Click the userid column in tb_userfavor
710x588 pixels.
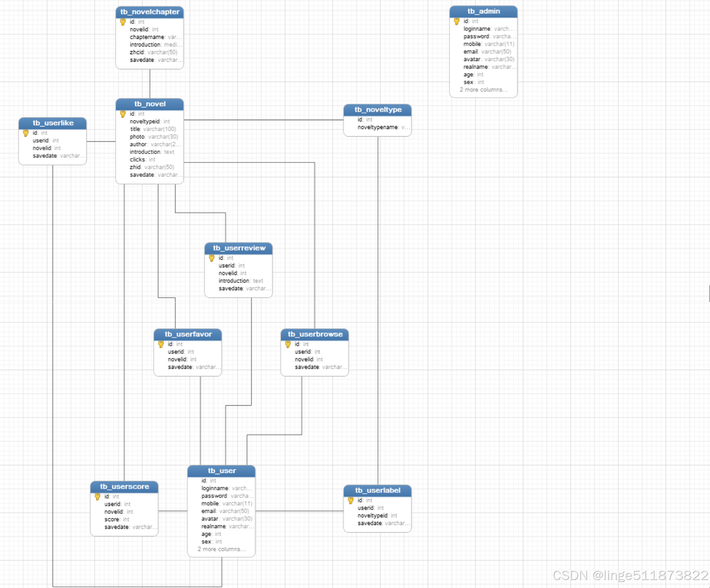(181, 352)
